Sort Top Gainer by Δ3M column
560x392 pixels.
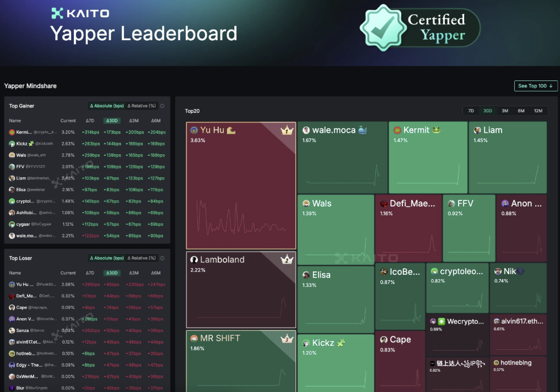click(134, 121)
